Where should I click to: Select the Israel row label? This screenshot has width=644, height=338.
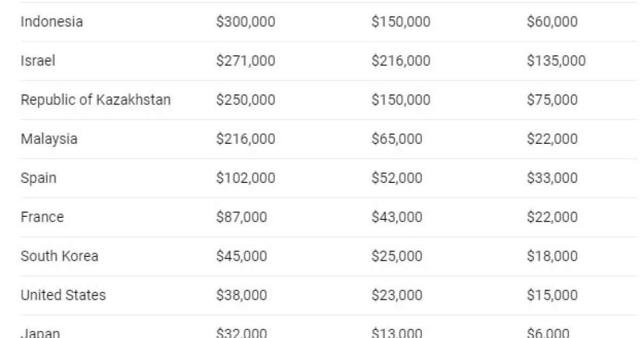click(38, 61)
